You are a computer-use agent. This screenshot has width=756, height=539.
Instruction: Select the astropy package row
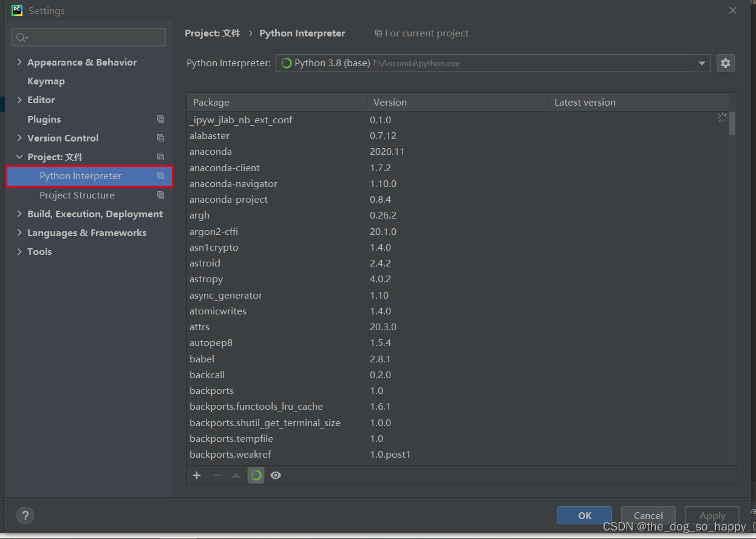coord(458,279)
